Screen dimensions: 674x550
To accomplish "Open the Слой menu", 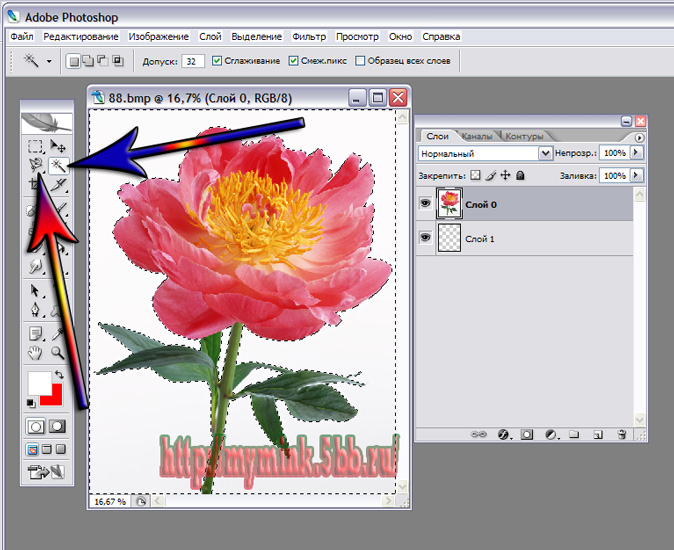I will pyautogui.click(x=210, y=37).
